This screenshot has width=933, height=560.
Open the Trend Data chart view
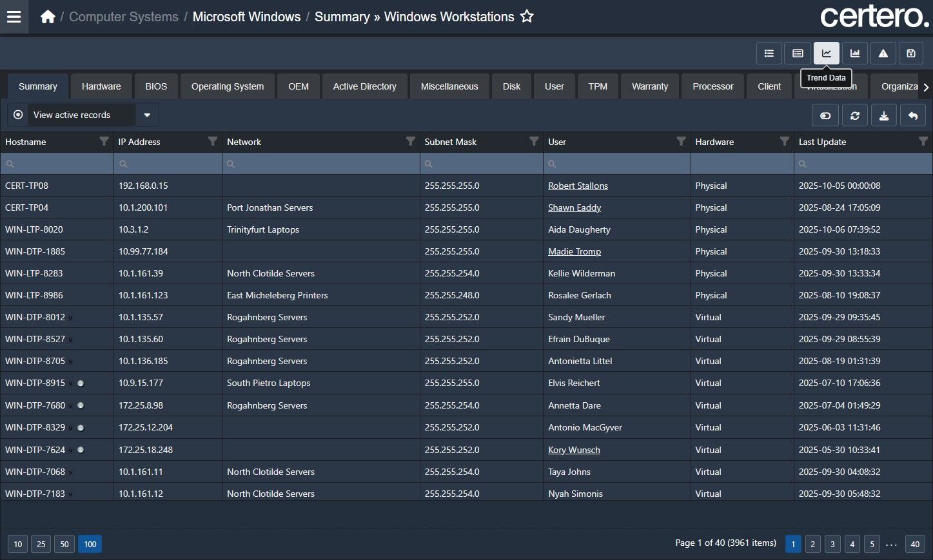826,53
